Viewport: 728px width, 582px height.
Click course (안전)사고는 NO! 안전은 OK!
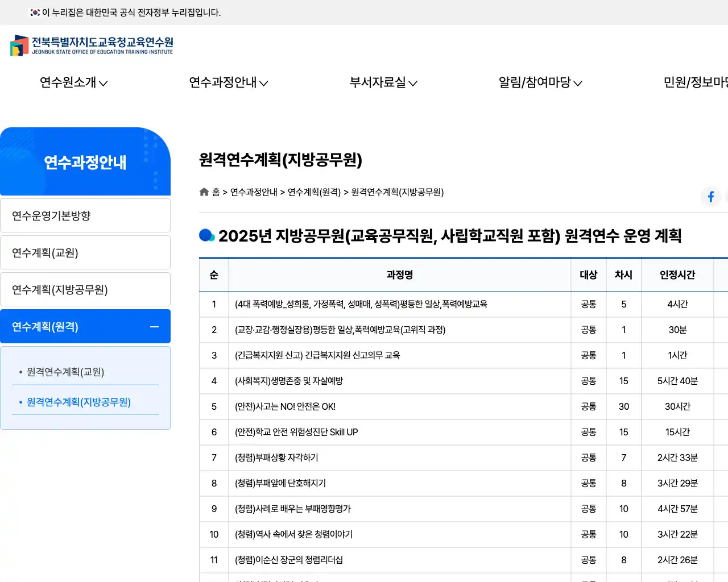[285, 406]
